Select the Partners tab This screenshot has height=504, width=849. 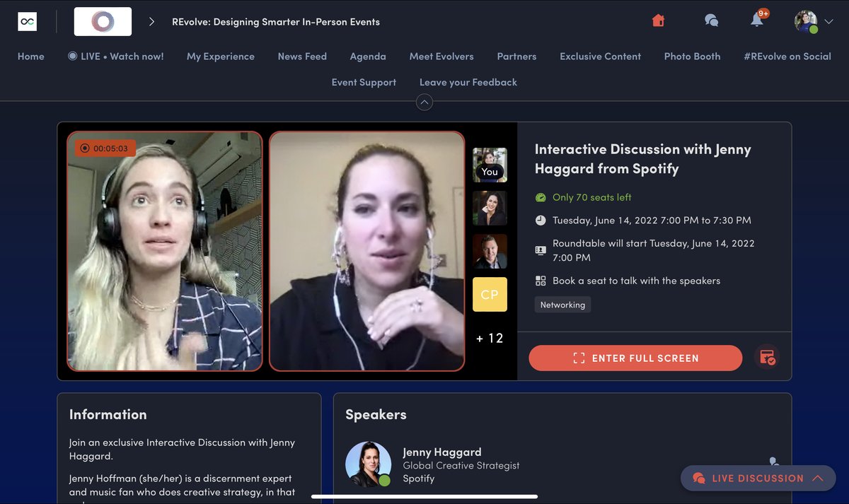pos(516,57)
